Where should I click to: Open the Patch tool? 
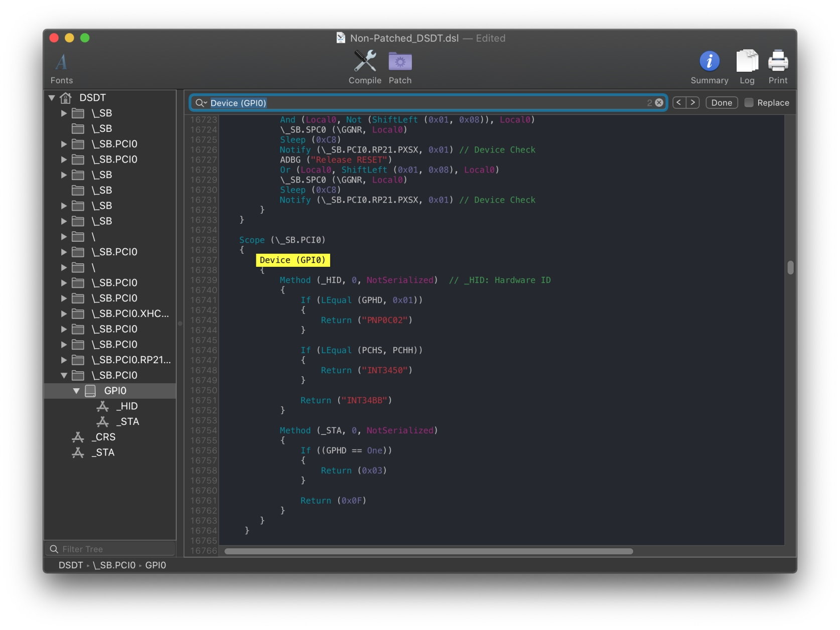[x=400, y=62]
